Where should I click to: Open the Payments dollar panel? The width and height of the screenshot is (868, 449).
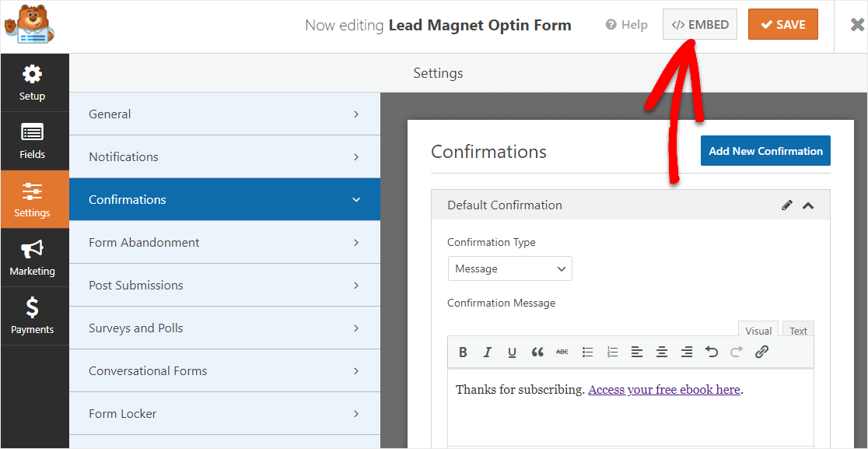point(34,316)
